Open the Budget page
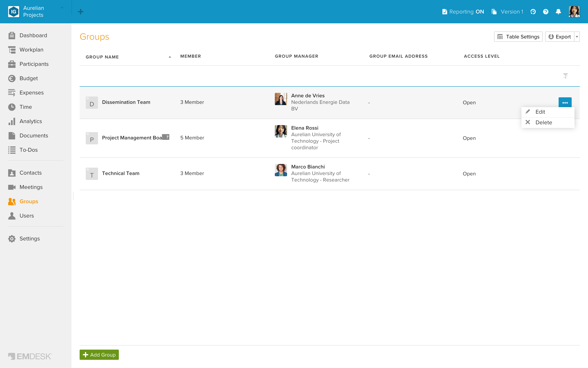Screen dimensions: 588x368 [23, 78]
